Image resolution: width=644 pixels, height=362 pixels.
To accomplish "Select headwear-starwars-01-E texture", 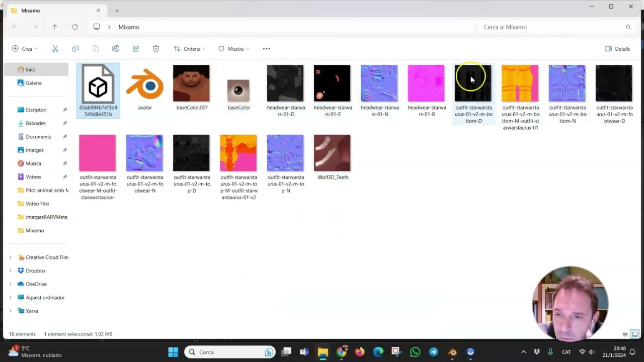I will [333, 92].
